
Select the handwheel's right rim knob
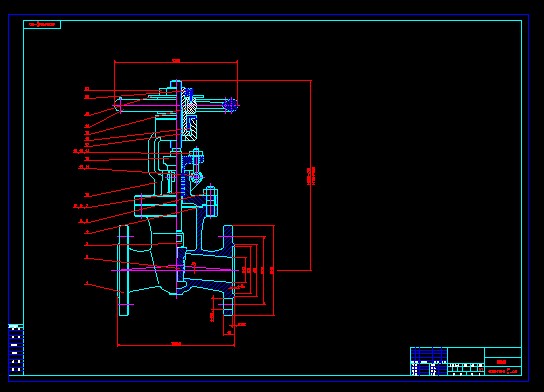tap(230, 105)
